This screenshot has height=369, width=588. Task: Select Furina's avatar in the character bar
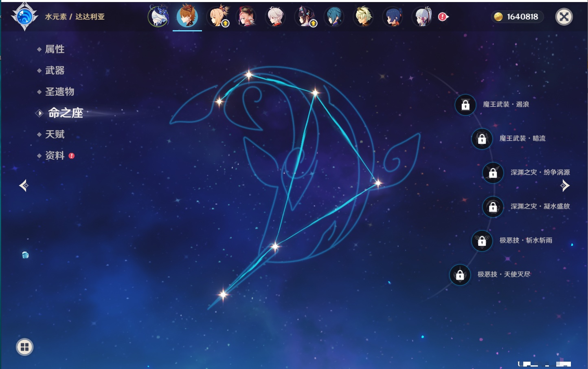(158, 17)
